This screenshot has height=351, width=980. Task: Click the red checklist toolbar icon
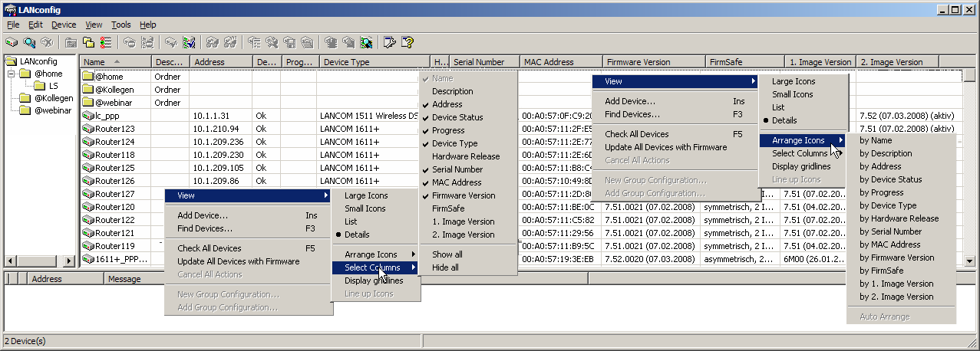click(106, 42)
